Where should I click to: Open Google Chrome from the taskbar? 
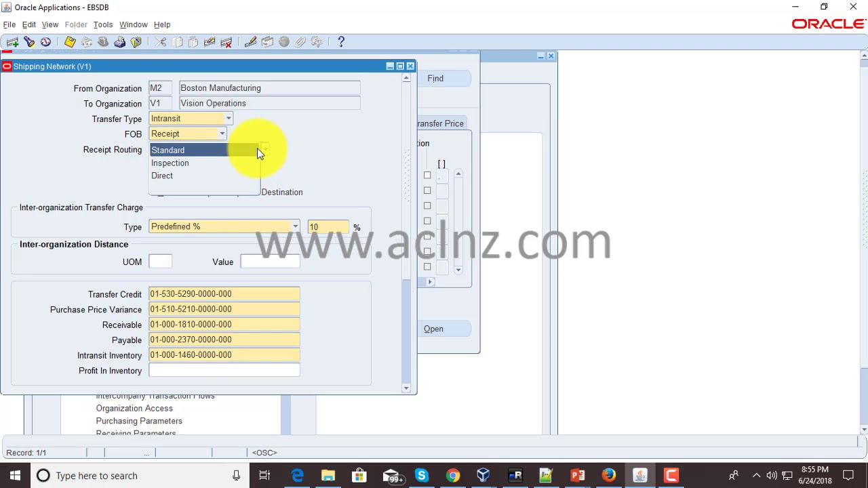click(x=452, y=475)
